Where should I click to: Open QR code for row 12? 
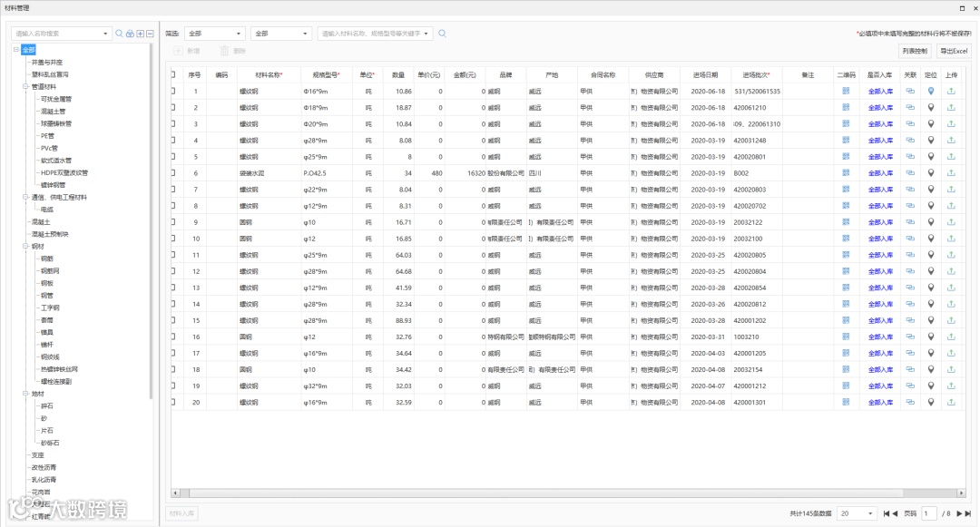pyautogui.click(x=846, y=271)
